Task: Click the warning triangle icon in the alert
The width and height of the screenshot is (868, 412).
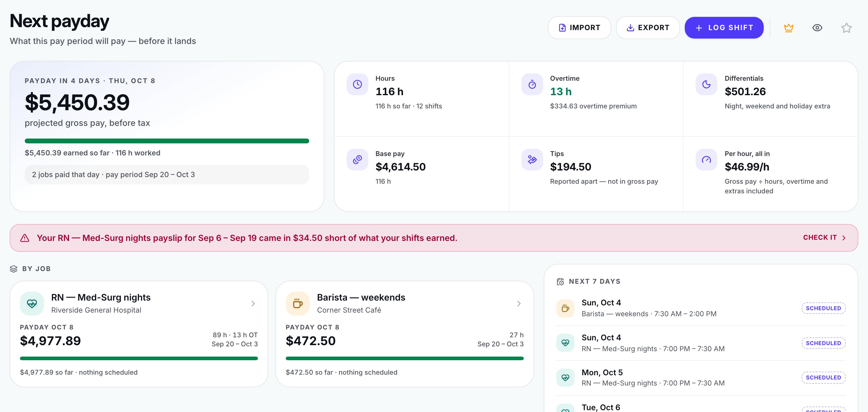Action: click(x=25, y=238)
